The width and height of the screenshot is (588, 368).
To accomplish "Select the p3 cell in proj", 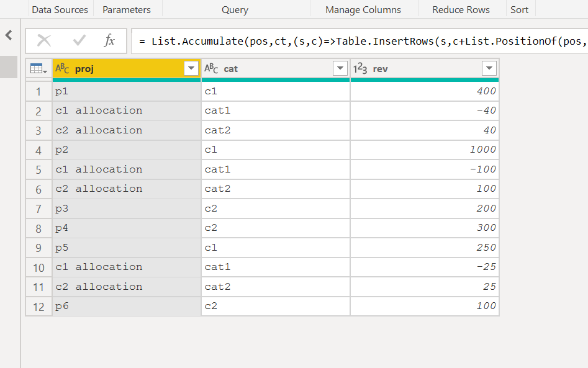I will (127, 209).
